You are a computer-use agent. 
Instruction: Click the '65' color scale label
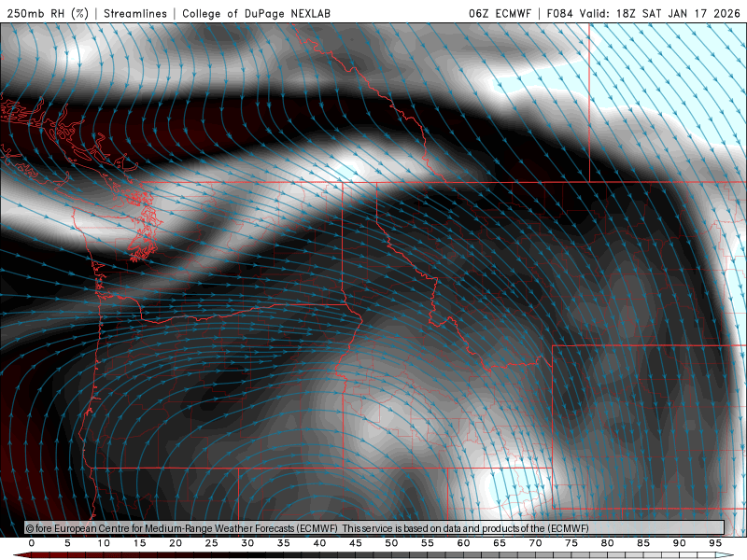500,543
